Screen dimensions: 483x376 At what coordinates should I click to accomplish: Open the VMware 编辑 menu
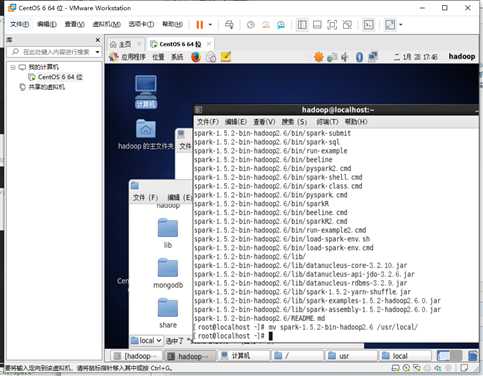(47, 24)
